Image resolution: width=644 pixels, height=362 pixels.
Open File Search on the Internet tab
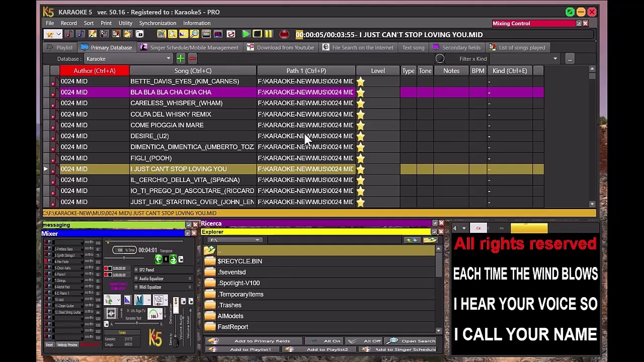coord(358,47)
